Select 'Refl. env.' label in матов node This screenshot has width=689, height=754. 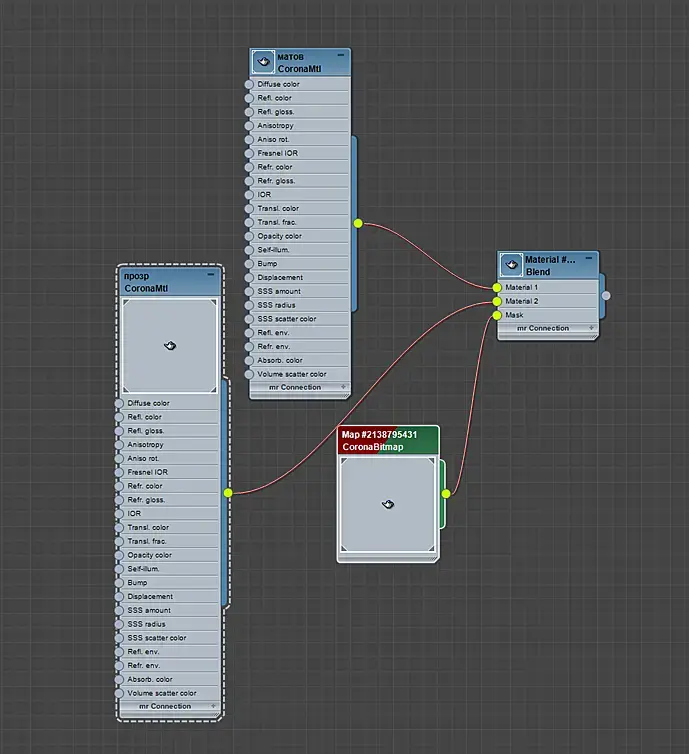click(x=274, y=333)
